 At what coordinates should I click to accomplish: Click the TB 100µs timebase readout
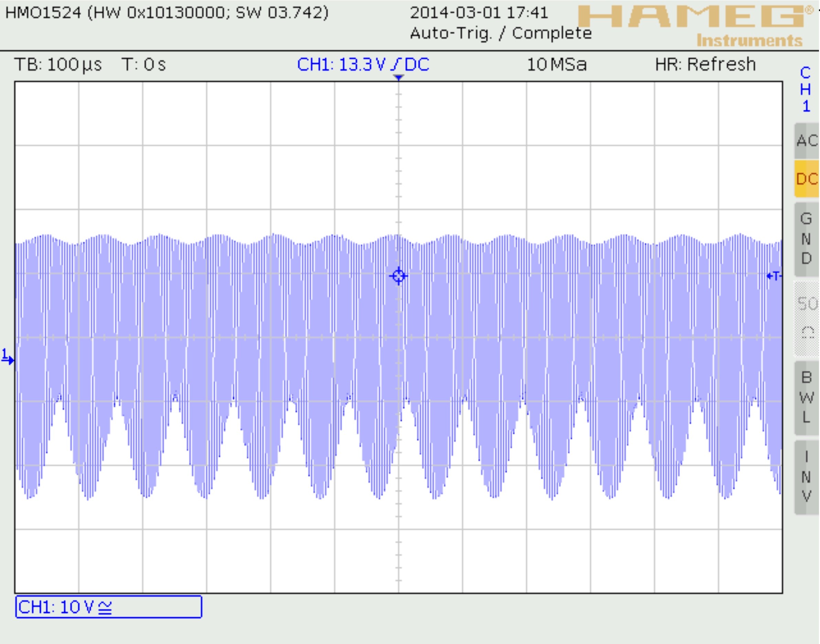tap(58, 64)
